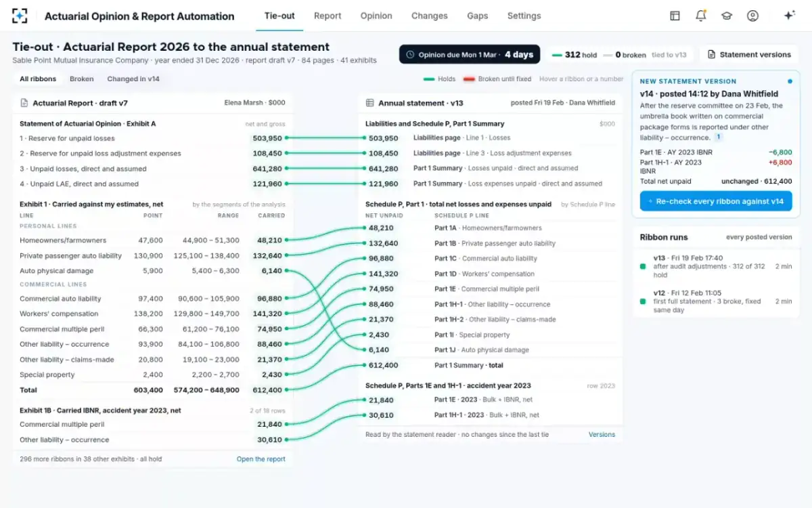Select Part 1H-1 2023 Bulk + IBNR row
This screenshot has height=508, width=812.
[490, 415]
